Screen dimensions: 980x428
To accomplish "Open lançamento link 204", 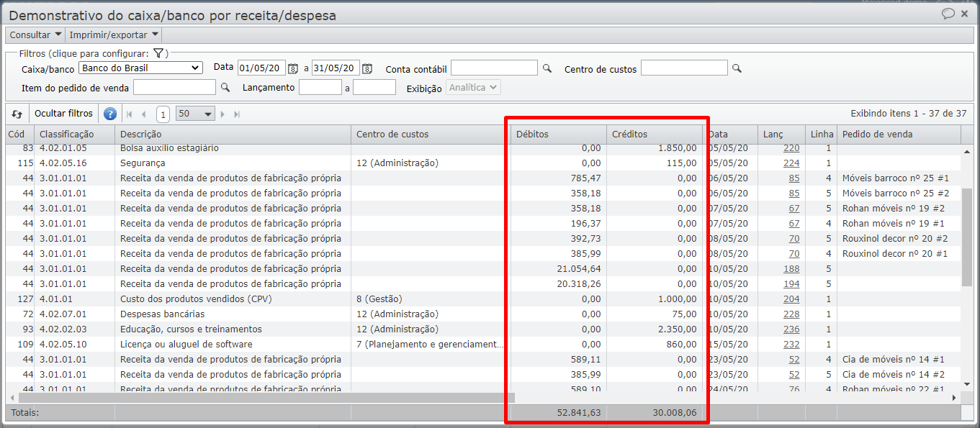I will 791,299.
